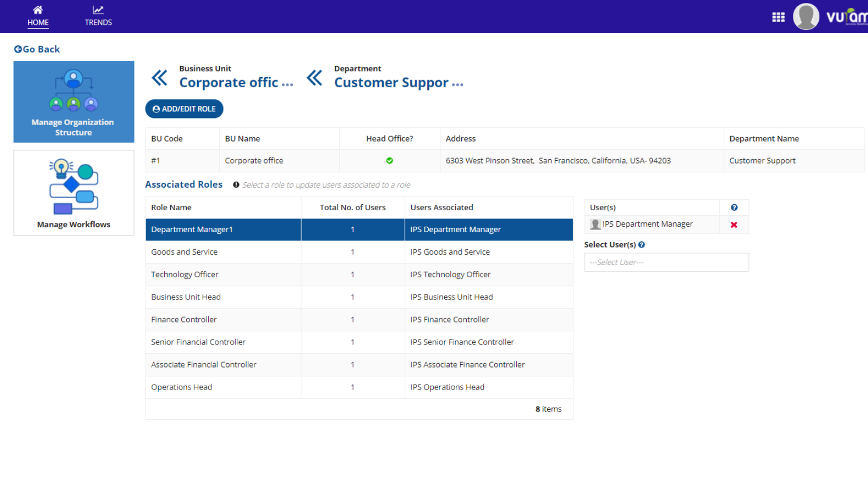Select the Goods and Service role
868x481 pixels.
point(184,252)
